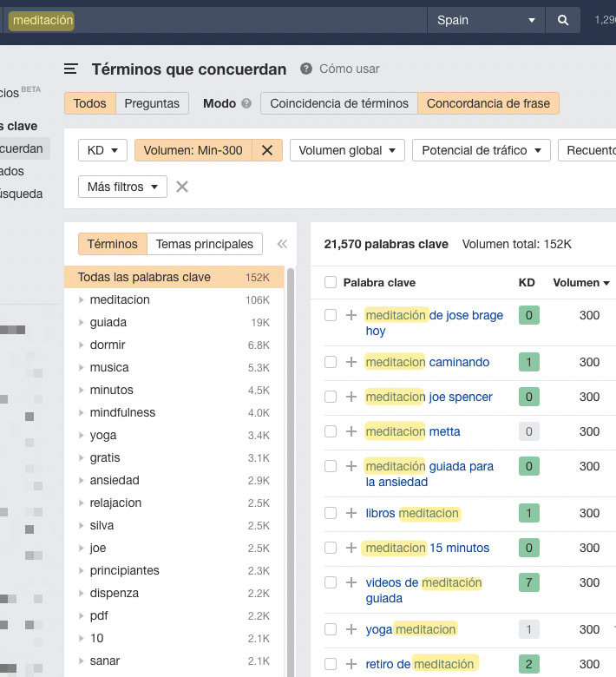Clear all filters with the grey X
The image size is (616, 677).
pyautogui.click(x=182, y=187)
